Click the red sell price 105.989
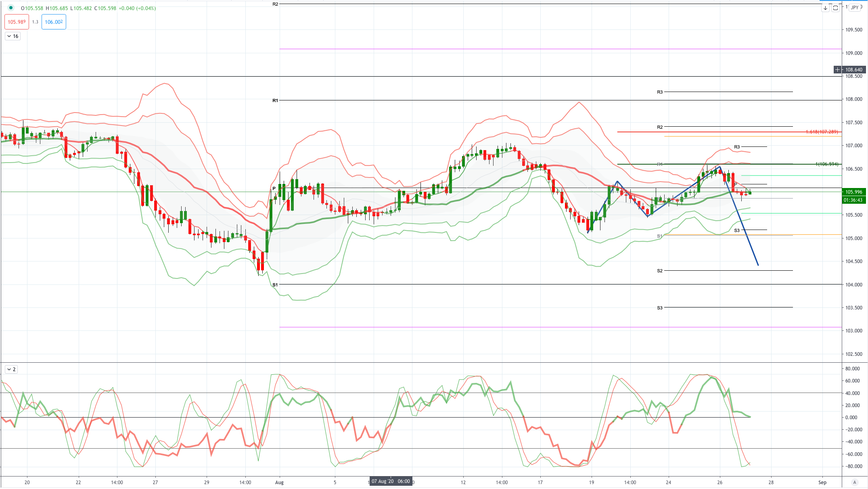 [17, 22]
